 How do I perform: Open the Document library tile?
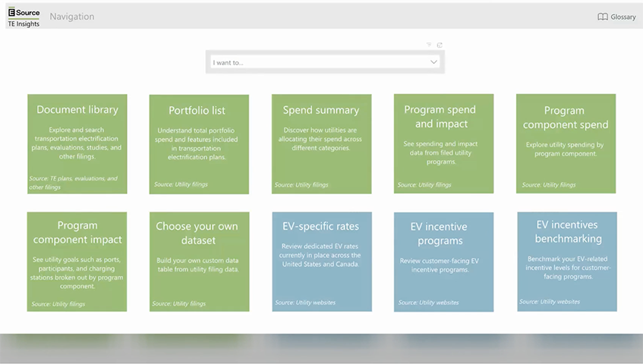[77, 144]
